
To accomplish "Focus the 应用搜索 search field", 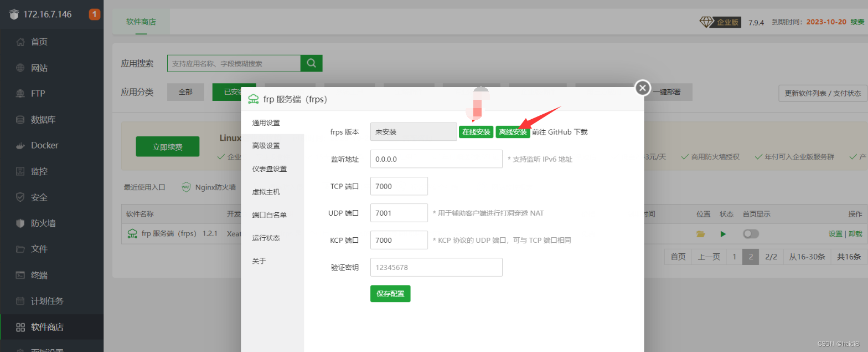I will click(234, 63).
